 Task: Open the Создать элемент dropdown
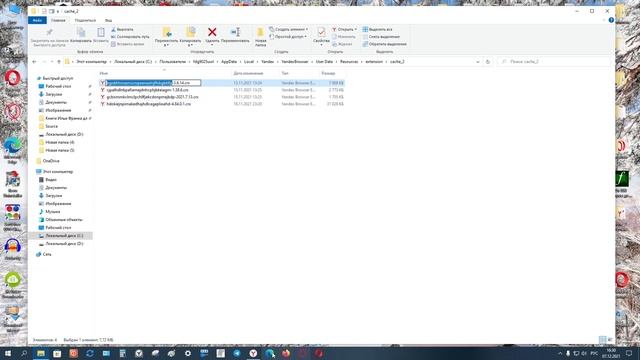coord(289,29)
